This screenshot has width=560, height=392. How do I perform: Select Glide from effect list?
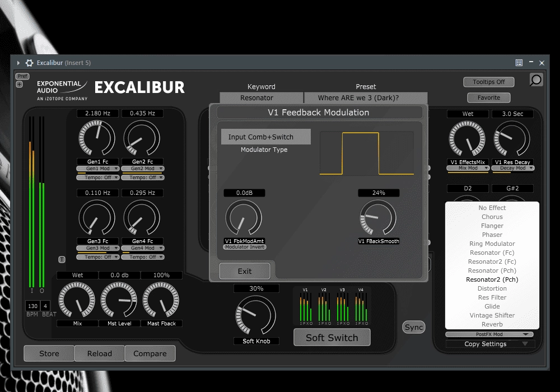click(x=492, y=306)
